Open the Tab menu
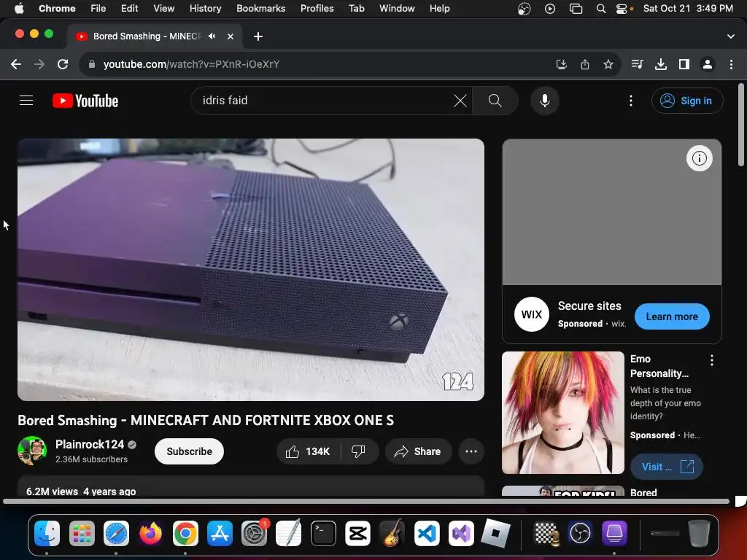The image size is (747, 560). pyautogui.click(x=356, y=8)
